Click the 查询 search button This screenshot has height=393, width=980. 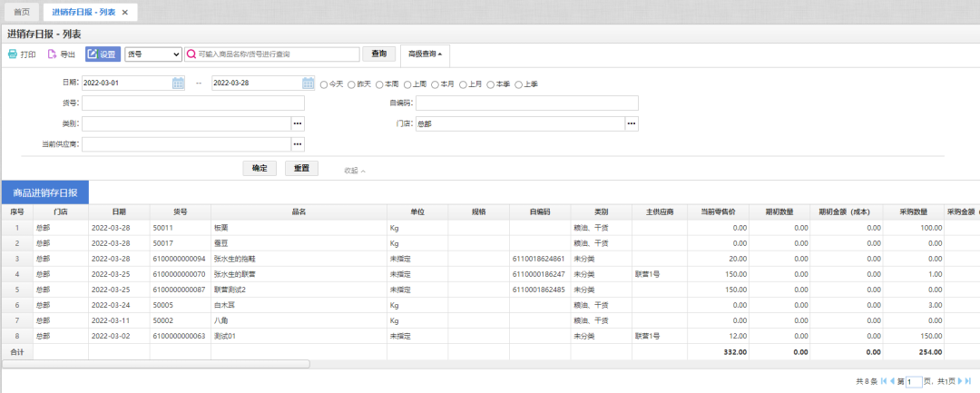tap(378, 54)
